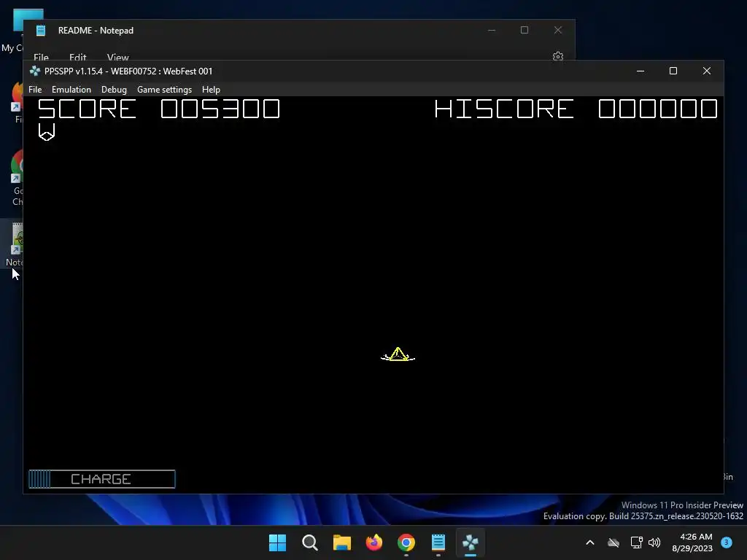
Task: Minimize the README Notepad window
Action: pos(492,30)
